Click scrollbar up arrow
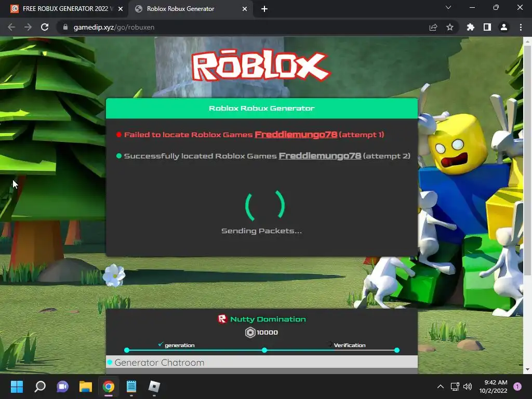The width and height of the screenshot is (532, 399). (527, 41)
